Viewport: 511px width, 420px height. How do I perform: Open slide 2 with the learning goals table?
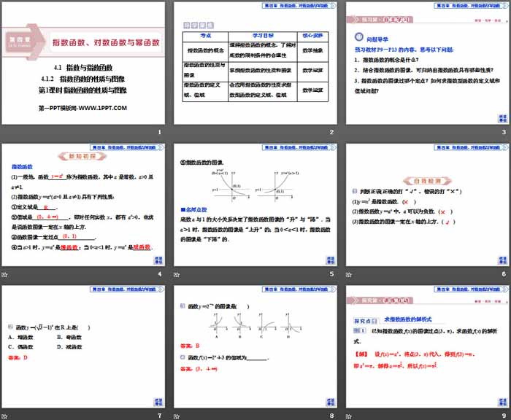coord(255,62)
